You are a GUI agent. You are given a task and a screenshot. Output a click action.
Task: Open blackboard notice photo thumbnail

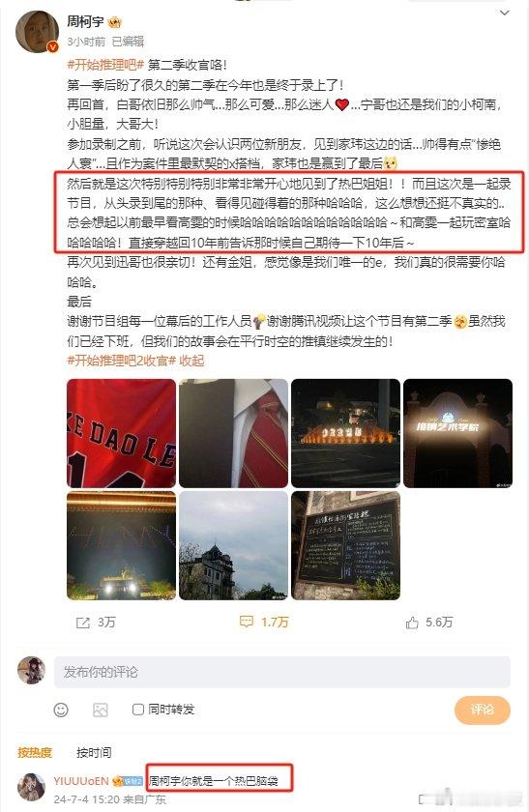pos(345,545)
